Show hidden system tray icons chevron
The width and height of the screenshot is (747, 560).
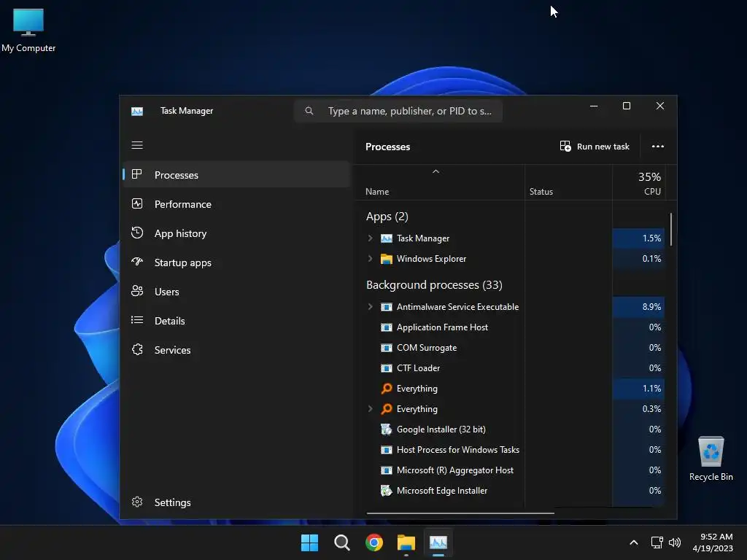click(x=634, y=542)
